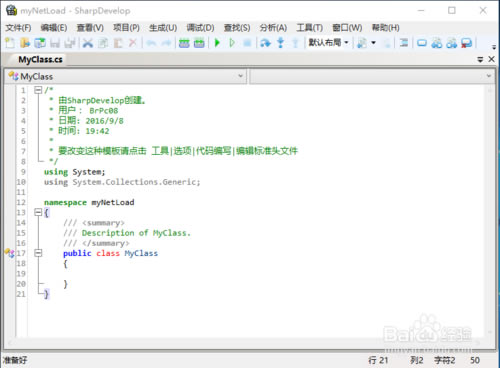Viewport: 500px width, 368px height.
Task: Click the Step Into debug icon
Action: (281, 43)
